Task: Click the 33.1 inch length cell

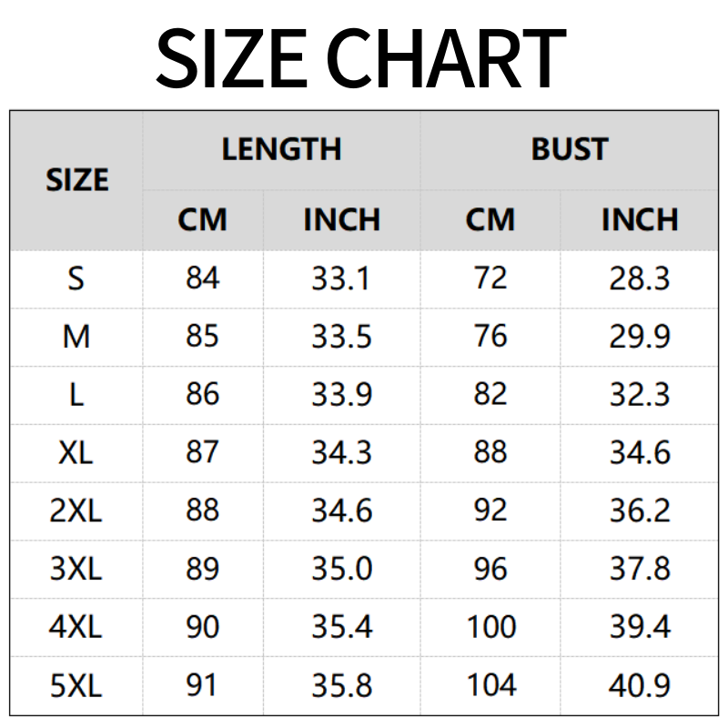Action: [341, 278]
